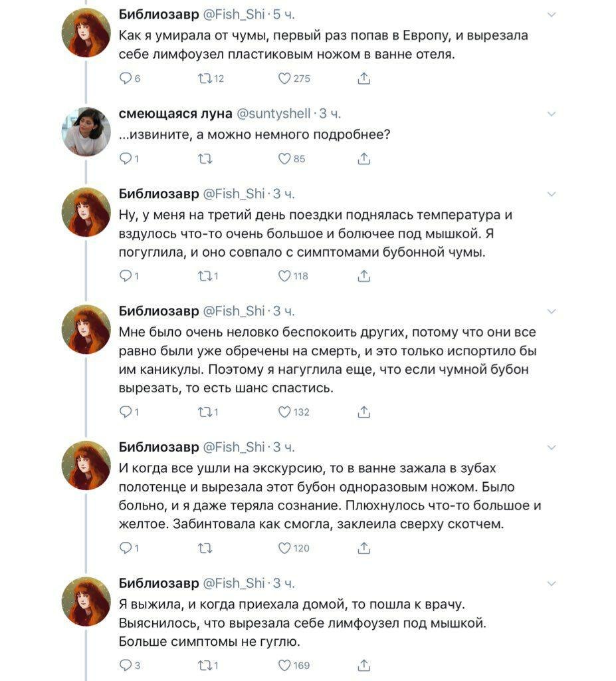Image resolution: width=616 pixels, height=681 pixels.
Task: Retweet the first tweet with 12 retweets
Action: tap(203, 79)
